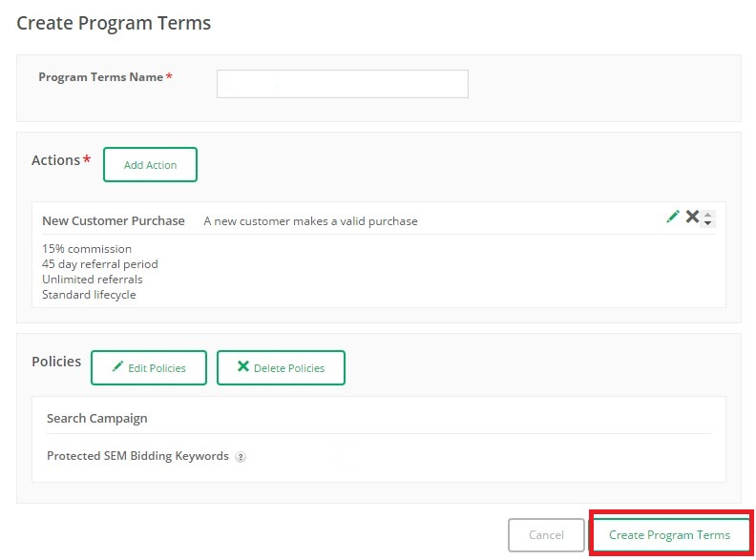This screenshot has width=756, height=560.
Task: Cancel creating the program terms
Action: pyautogui.click(x=546, y=535)
